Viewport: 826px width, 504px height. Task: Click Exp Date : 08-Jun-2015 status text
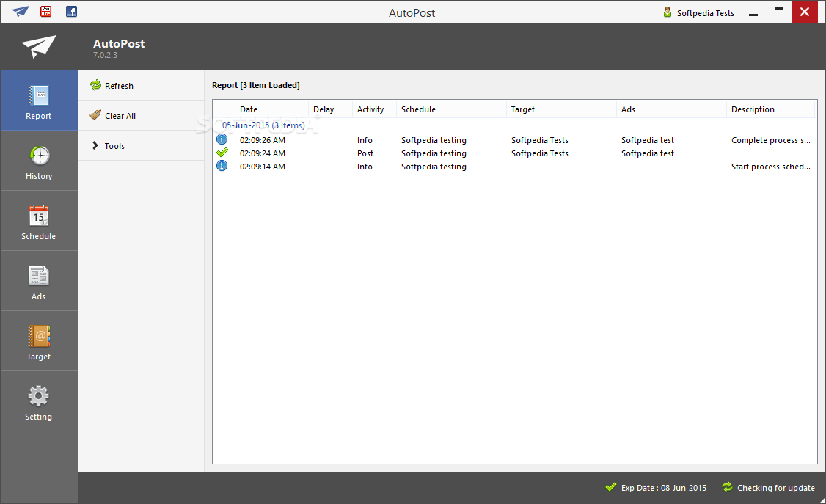click(664, 488)
